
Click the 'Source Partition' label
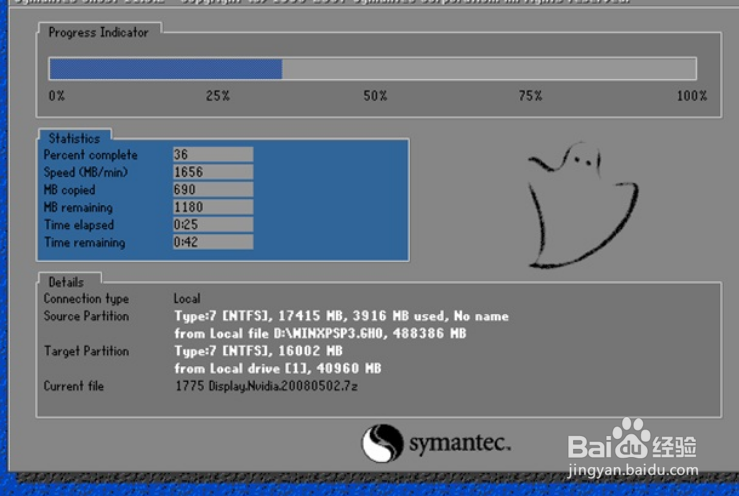pyautogui.click(x=86, y=316)
